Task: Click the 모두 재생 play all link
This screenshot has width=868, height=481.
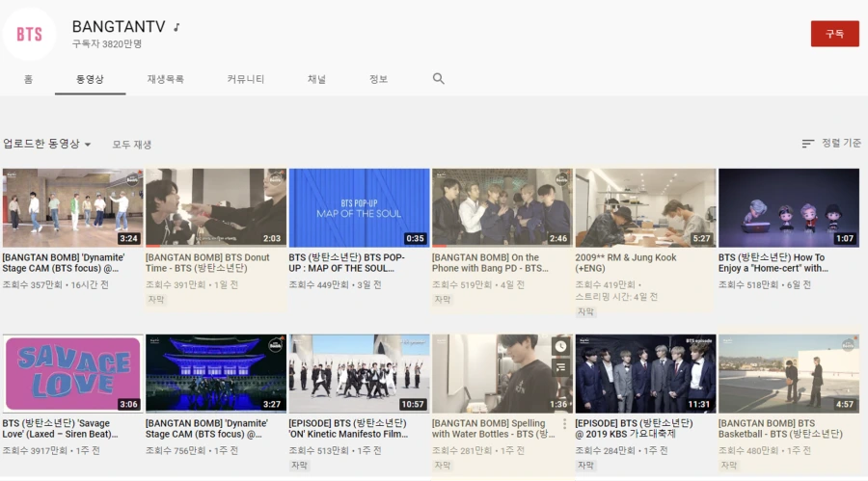Action: [132, 145]
